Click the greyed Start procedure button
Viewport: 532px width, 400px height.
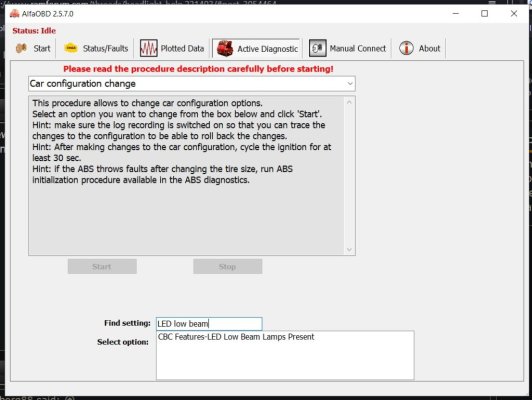point(102,266)
